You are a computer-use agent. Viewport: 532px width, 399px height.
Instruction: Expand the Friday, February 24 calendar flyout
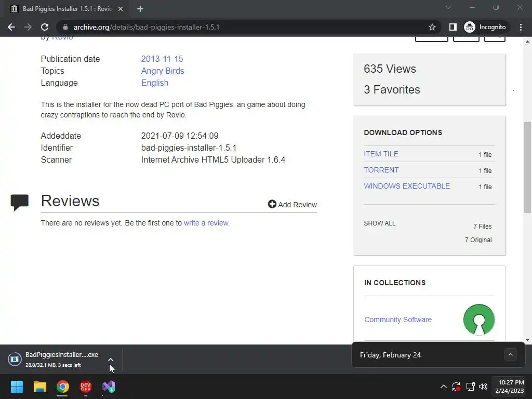coord(510,354)
